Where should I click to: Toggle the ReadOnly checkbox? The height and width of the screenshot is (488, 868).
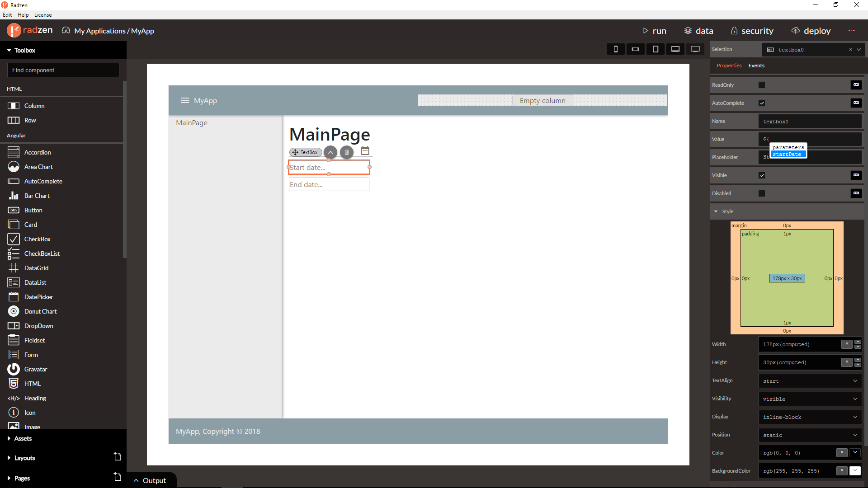[x=762, y=85]
